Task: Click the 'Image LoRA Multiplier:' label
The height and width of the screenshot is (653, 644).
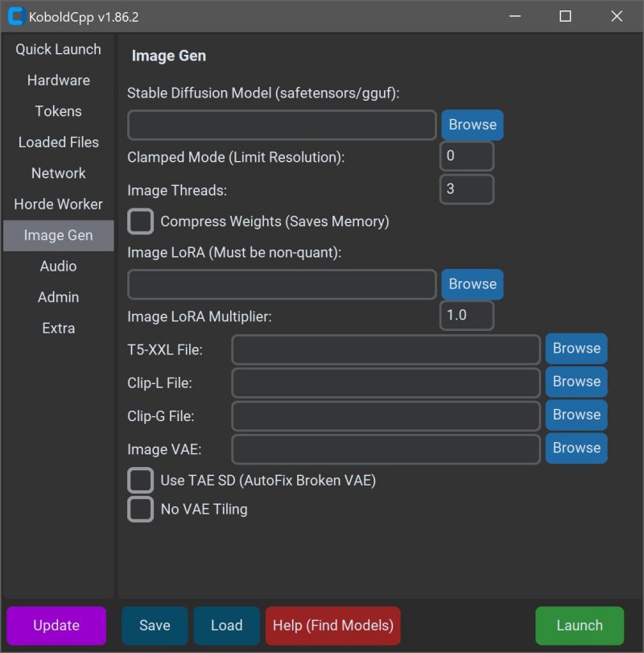Action: point(200,317)
